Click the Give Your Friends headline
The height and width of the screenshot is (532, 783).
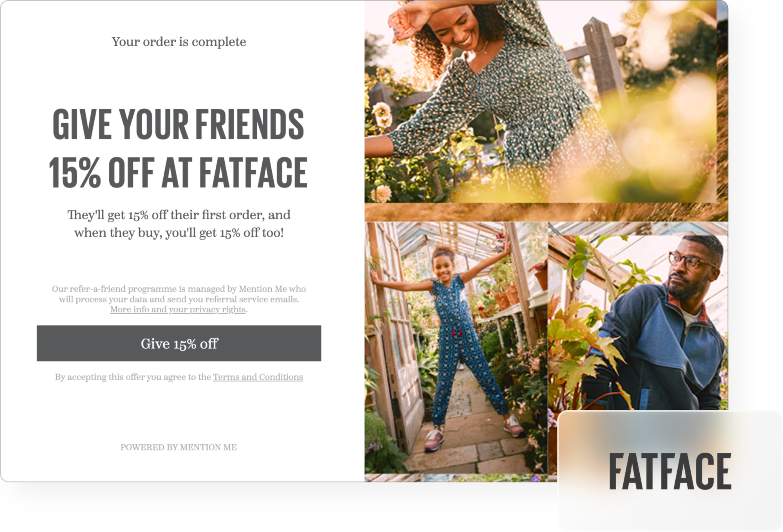coord(179,124)
